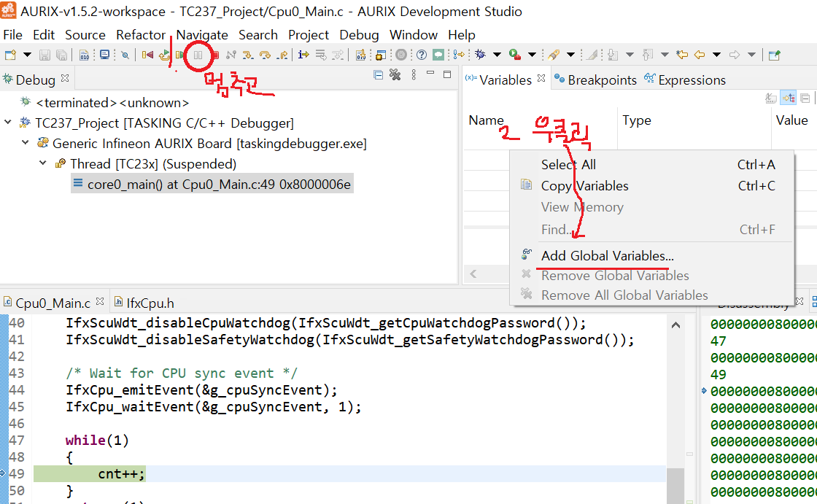Click the blue exclamation arrow toolbar icon
Image resolution: width=817 pixels, height=504 pixels.
point(459,55)
